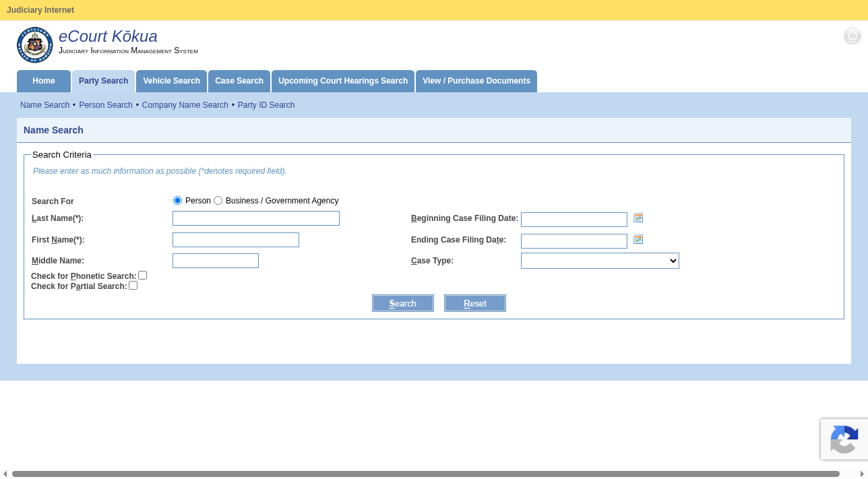Enable the Phonetic Search checkbox
This screenshot has width=868, height=479.
143,276
